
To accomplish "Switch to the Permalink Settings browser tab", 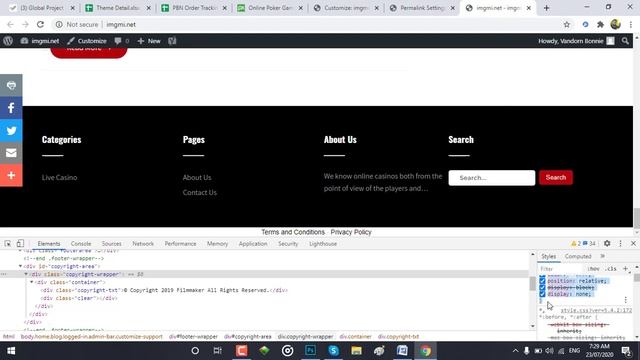I will tap(422, 8).
